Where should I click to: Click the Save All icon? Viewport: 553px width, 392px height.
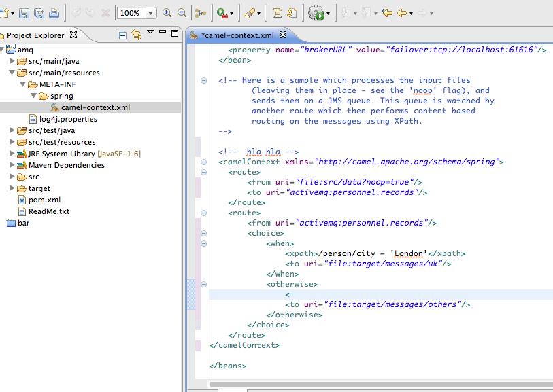[39, 13]
